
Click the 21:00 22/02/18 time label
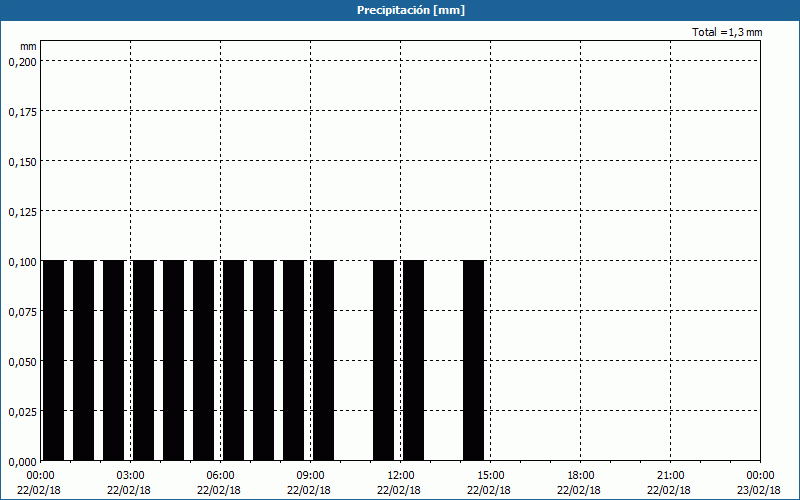click(x=669, y=483)
